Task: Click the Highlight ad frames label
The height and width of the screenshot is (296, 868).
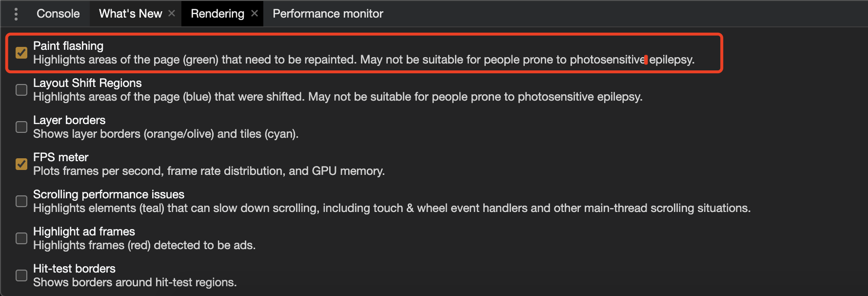Action: point(84,232)
